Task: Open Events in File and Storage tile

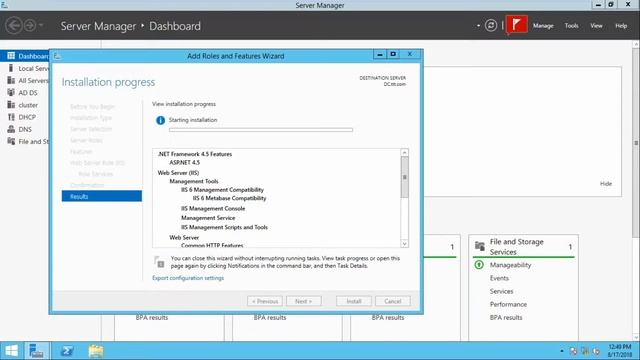Action: click(x=499, y=278)
